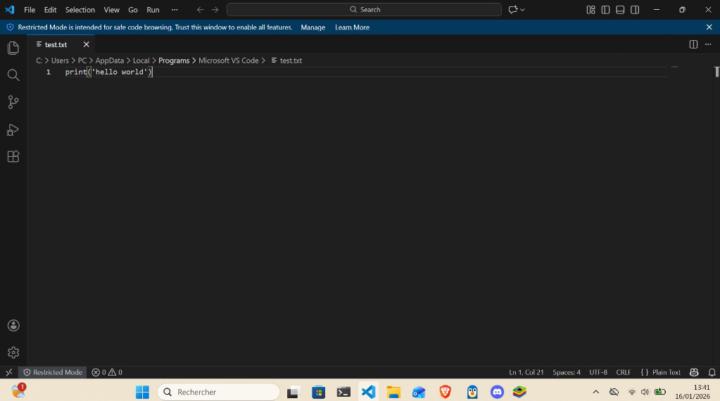Image resolution: width=720 pixels, height=401 pixels.
Task: Open the Selection menu
Action: (80, 9)
